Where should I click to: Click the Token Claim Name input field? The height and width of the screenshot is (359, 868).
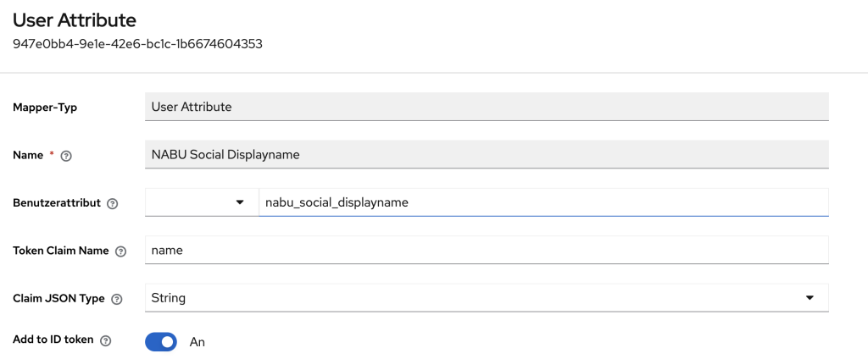coord(487,251)
